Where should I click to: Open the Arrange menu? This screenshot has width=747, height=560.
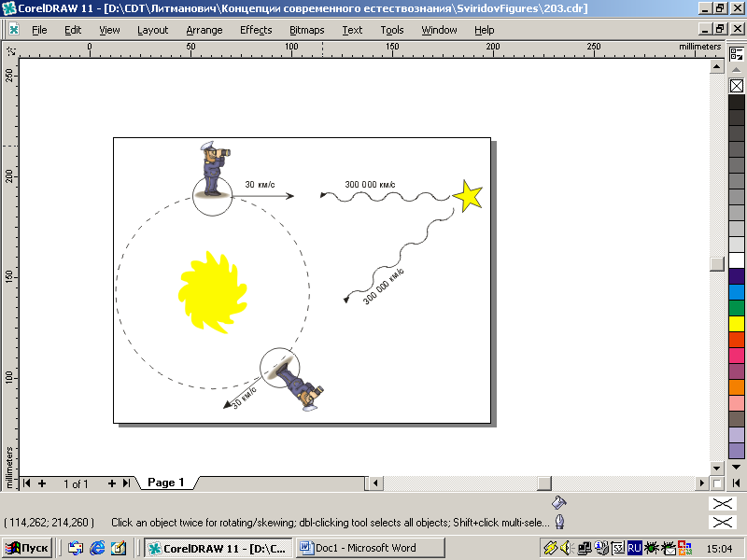pos(204,30)
